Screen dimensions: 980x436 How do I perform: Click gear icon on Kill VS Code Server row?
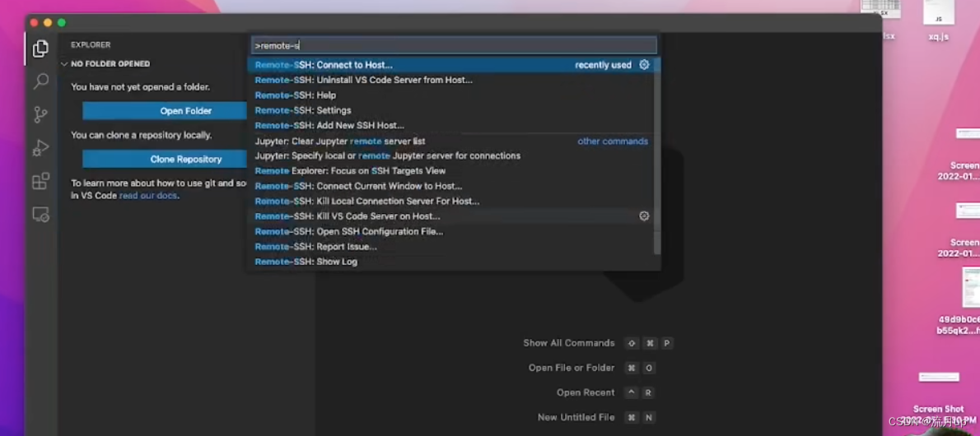tap(644, 216)
